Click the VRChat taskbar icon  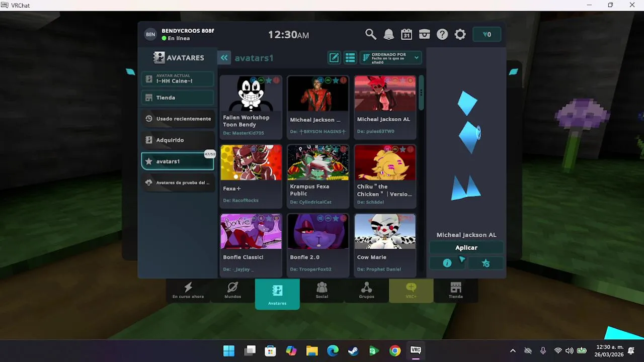416,350
